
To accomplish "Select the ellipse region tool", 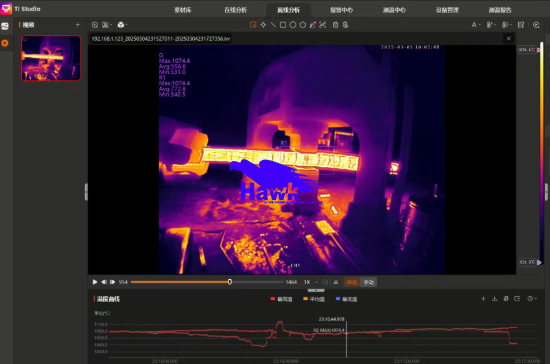I will (x=293, y=25).
